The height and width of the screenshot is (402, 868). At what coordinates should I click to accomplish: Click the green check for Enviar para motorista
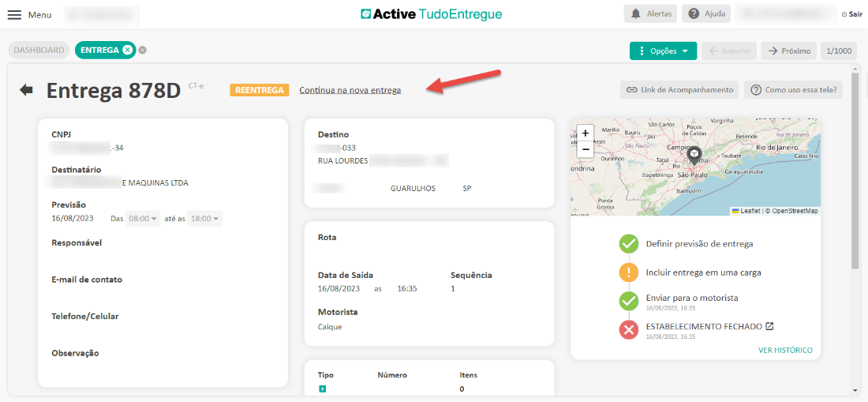(x=629, y=301)
